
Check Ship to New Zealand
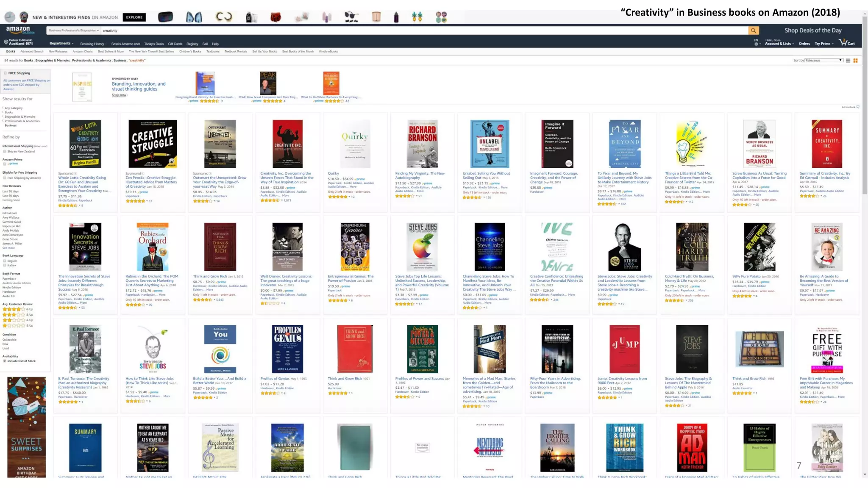pyautogui.click(x=4, y=151)
